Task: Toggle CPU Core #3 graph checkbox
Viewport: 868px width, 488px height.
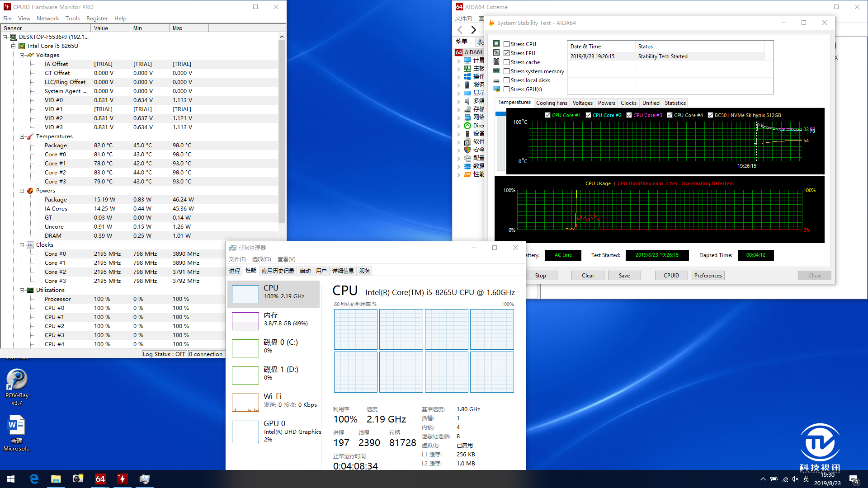Action: (x=629, y=115)
